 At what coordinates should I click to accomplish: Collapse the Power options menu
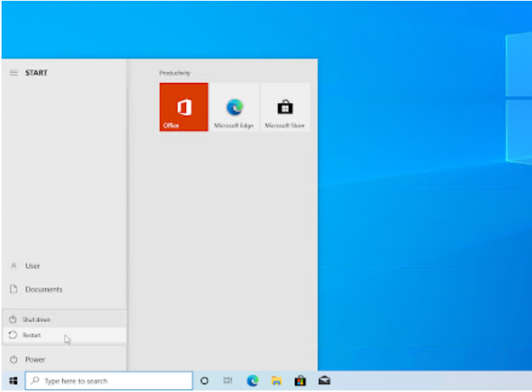(35, 360)
